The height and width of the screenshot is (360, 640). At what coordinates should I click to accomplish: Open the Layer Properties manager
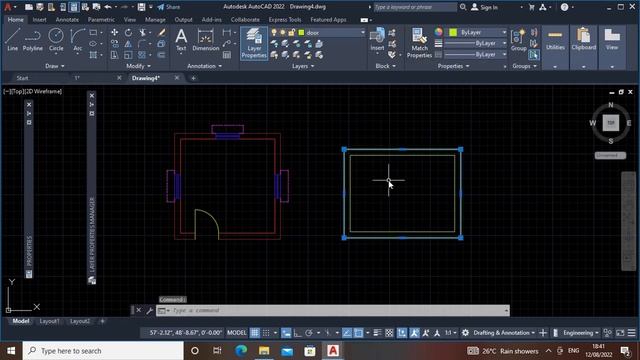[x=254, y=43]
